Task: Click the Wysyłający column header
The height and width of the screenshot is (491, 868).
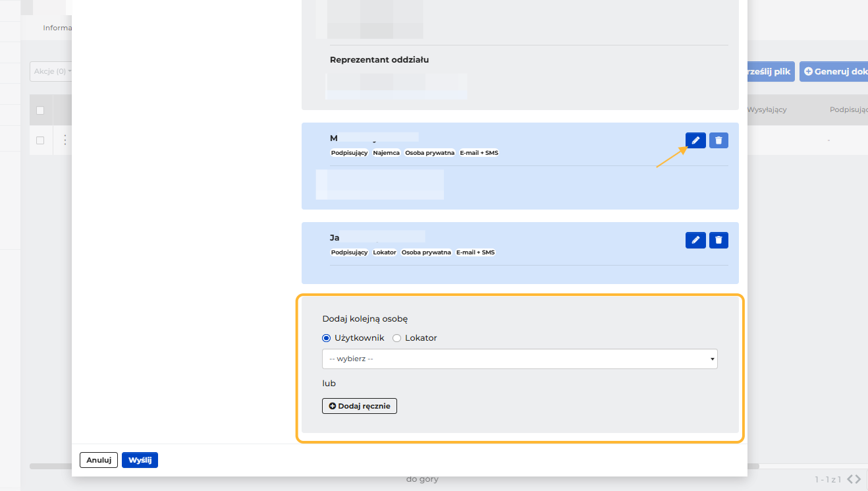Action: coord(767,109)
